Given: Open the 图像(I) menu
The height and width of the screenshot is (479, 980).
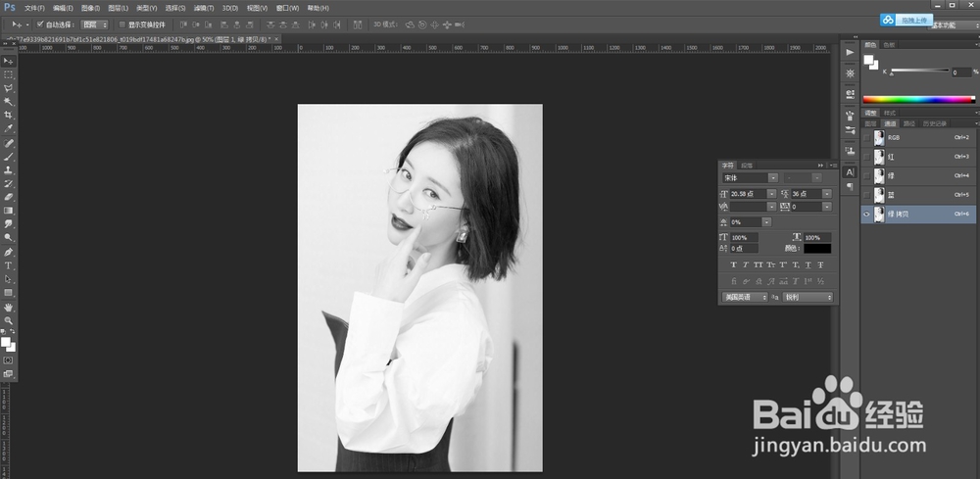Looking at the screenshot, I should (x=90, y=8).
